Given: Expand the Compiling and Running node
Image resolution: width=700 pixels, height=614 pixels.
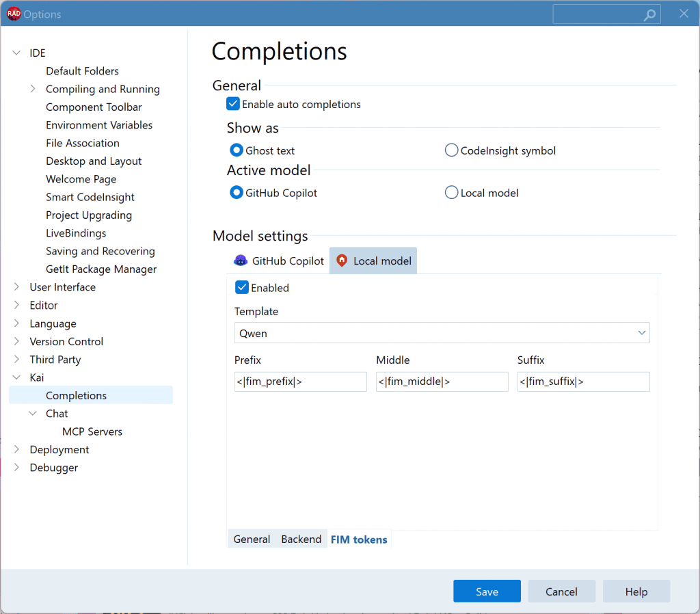Looking at the screenshot, I should pyautogui.click(x=33, y=89).
